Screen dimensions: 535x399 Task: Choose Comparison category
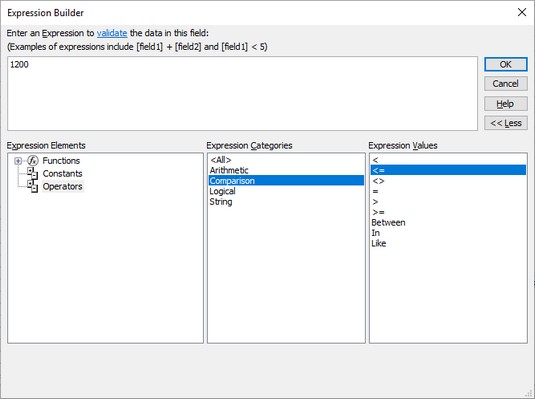(286, 181)
